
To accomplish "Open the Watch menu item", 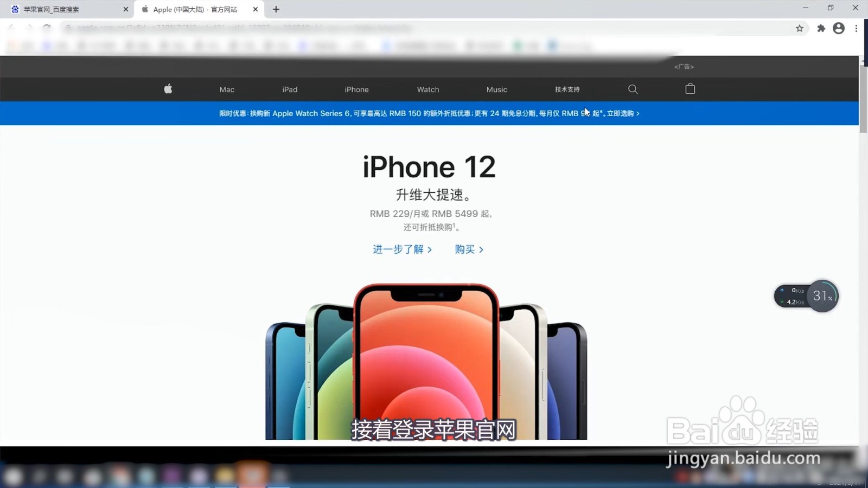I will (x=428, y=89).
